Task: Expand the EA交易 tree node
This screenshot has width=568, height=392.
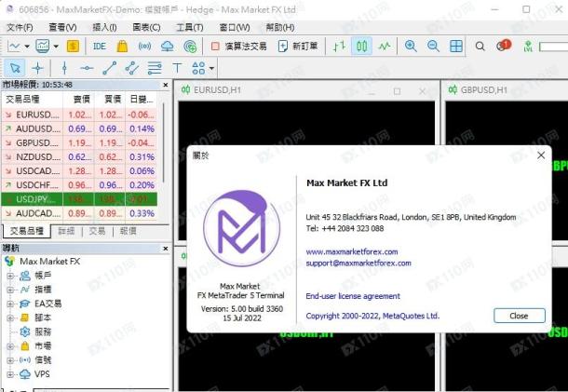Action: click(10, 304)
